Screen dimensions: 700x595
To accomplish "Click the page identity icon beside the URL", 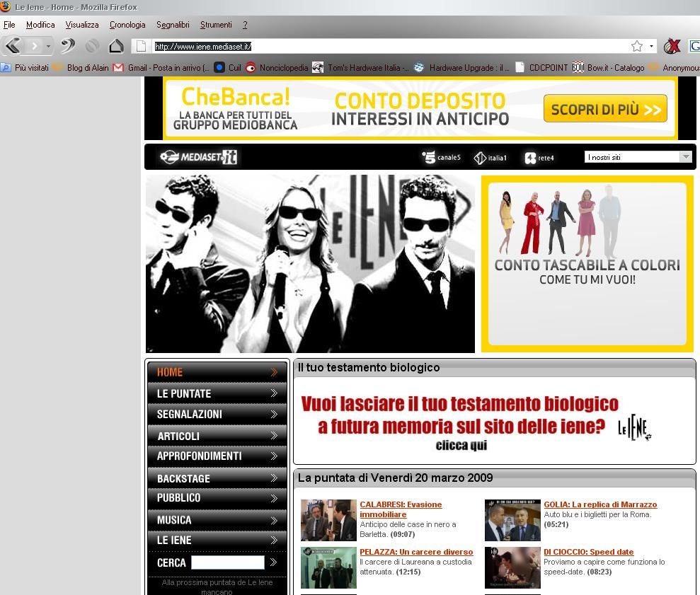I will coord(141,46).
